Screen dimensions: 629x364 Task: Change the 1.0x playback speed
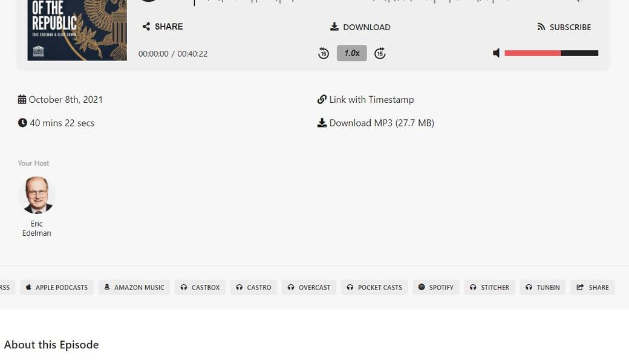pos(351,53)
